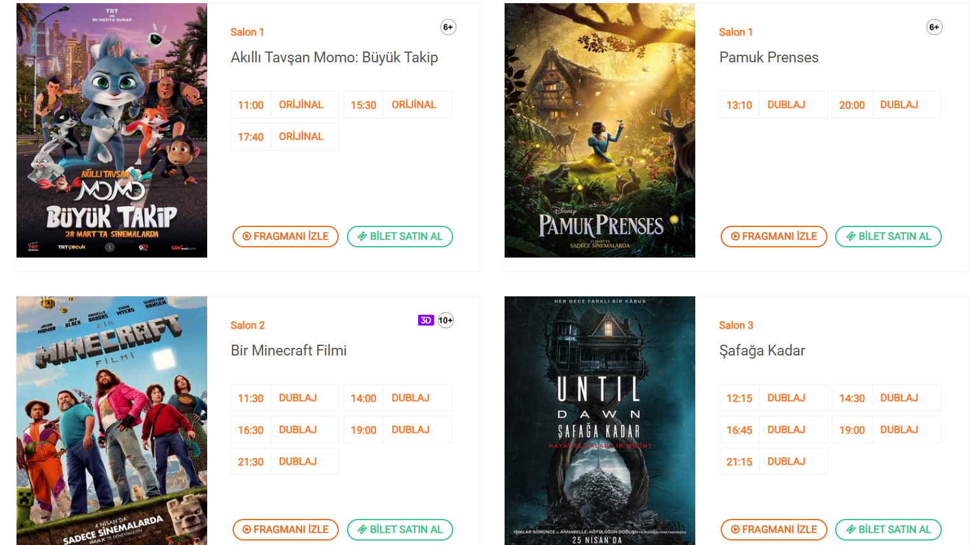980x545 pixels.
Task: Open the Minecraft Filmi movie poster
Action: [112, 420]
